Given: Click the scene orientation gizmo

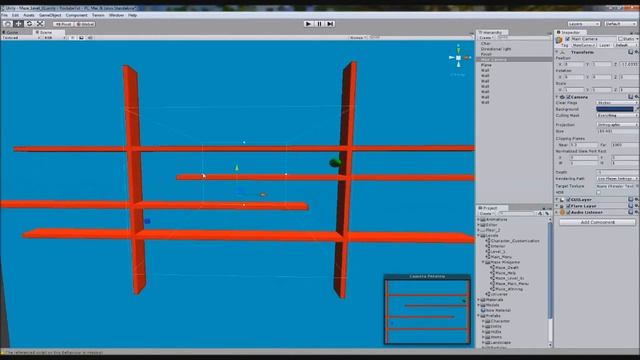Looking at the screenshot, I should coord(458,58).
